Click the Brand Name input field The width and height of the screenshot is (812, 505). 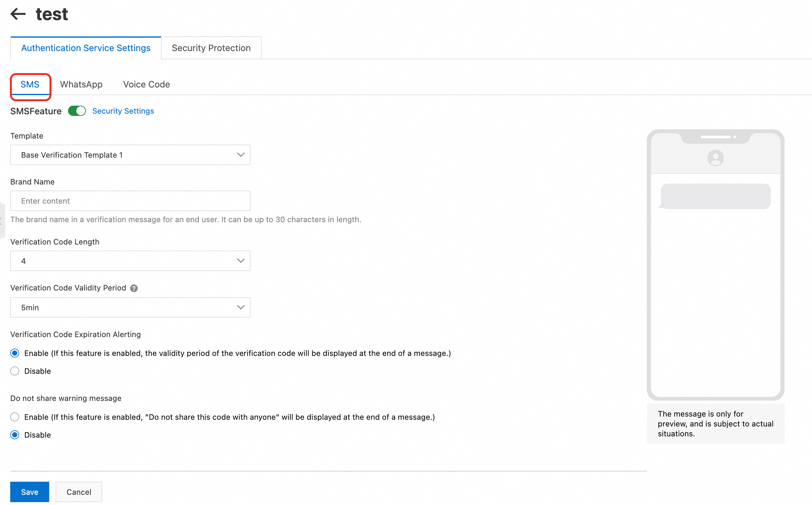[130, 201]
